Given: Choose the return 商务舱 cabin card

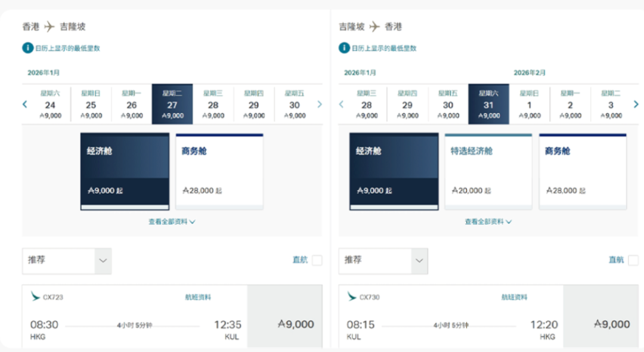Looking at the screenshot, I should pos(583,171).
